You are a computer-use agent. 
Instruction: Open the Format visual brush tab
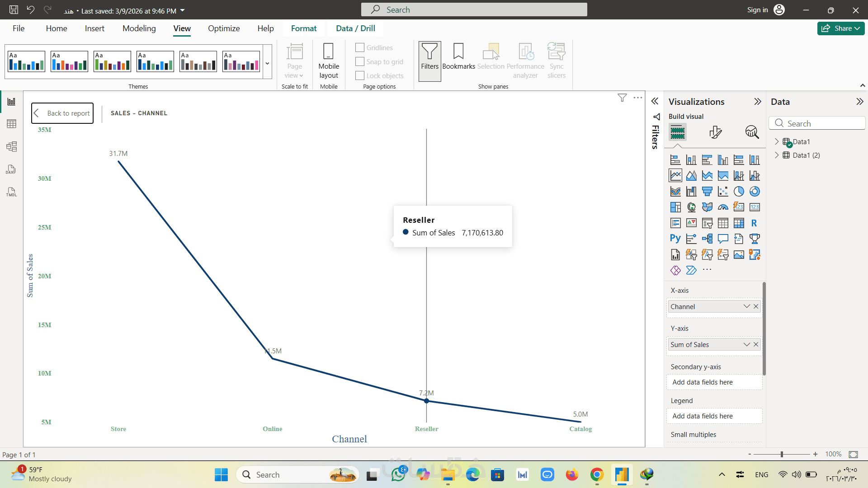[x=715, y=132]
